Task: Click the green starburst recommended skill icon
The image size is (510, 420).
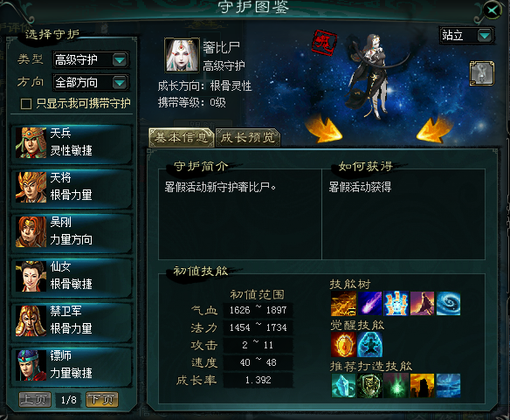Action: [x=396, y=386]
